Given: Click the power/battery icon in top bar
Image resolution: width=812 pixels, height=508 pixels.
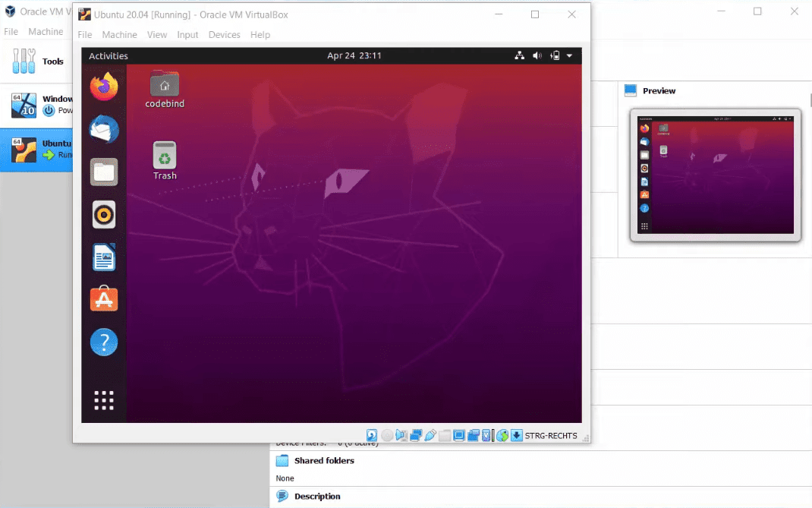Looking at the screenshot, I should [x=555, y=55].
